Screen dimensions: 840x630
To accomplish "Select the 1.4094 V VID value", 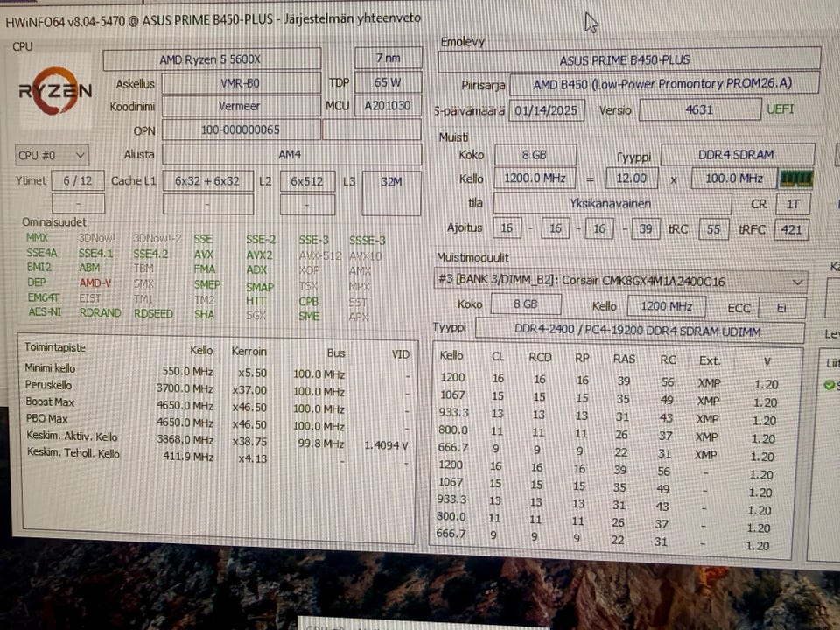I will tap(386, 445).
